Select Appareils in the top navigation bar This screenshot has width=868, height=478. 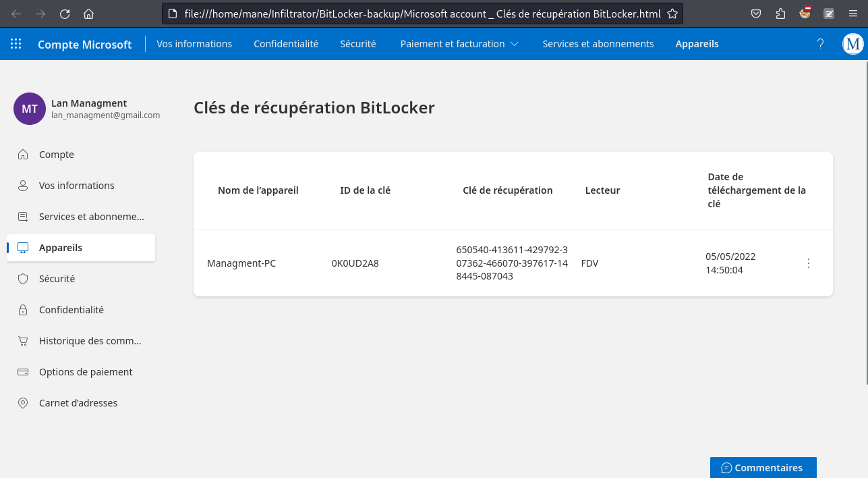pos(697,44)
